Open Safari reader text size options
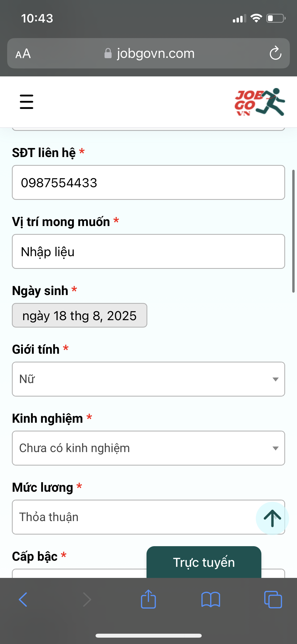Viewport: 297px width, 644px height. pyautogui.click(x=23, y=54)
